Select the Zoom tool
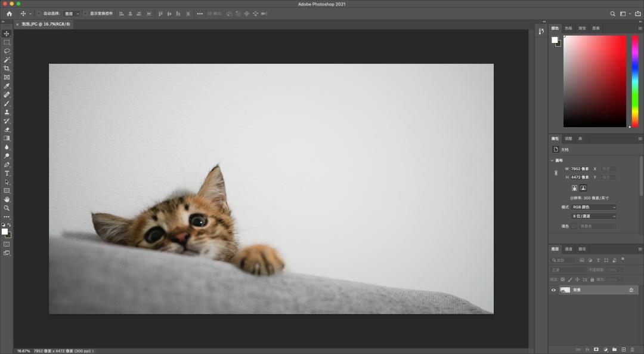This screenshot has height=354, width=644. point(7,208)
